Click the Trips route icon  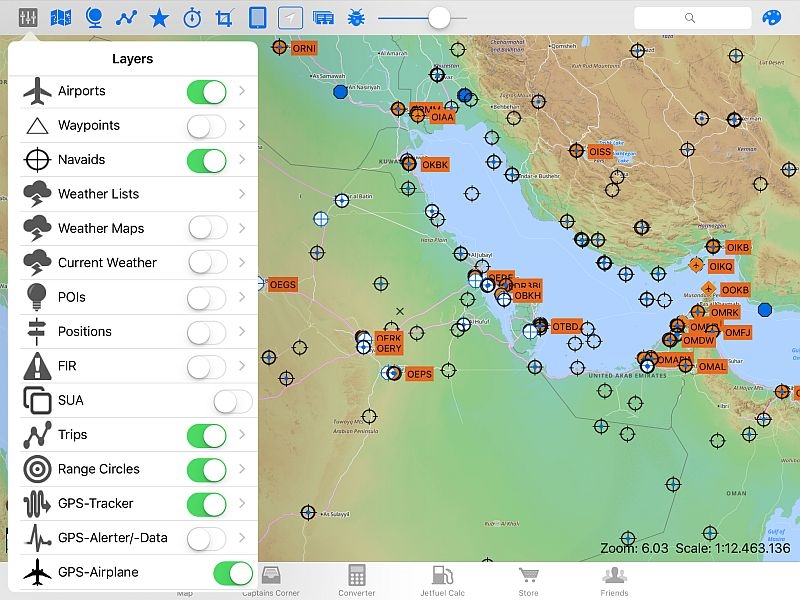(x=37, y=435)
